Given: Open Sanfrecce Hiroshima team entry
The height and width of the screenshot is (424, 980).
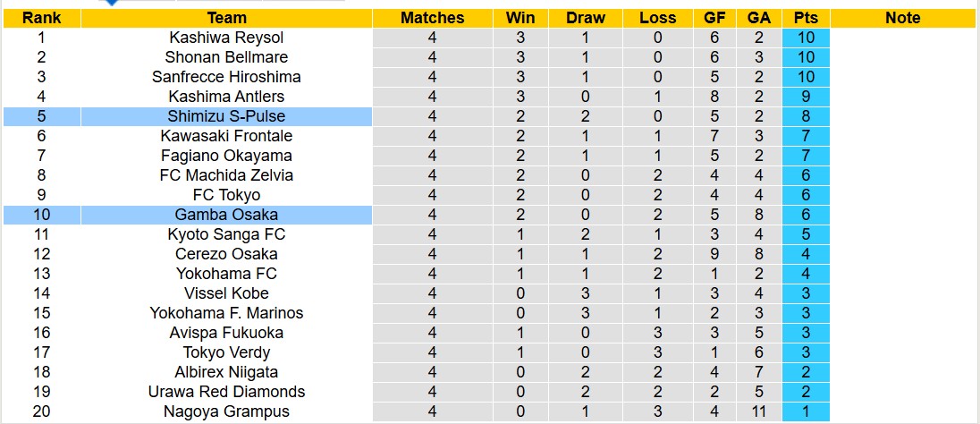Looking at the screenshot, I should pos(226,77).
